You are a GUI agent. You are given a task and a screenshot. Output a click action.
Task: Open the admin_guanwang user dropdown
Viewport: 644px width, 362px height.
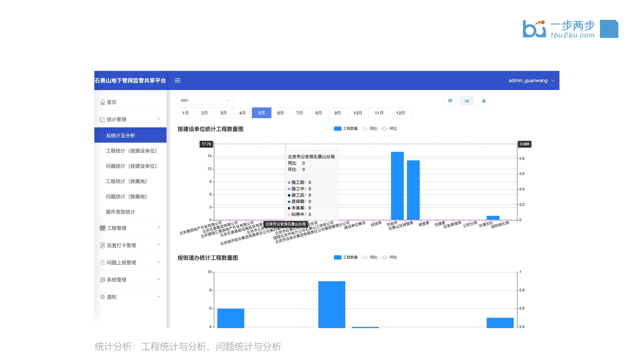coord(531,80)
